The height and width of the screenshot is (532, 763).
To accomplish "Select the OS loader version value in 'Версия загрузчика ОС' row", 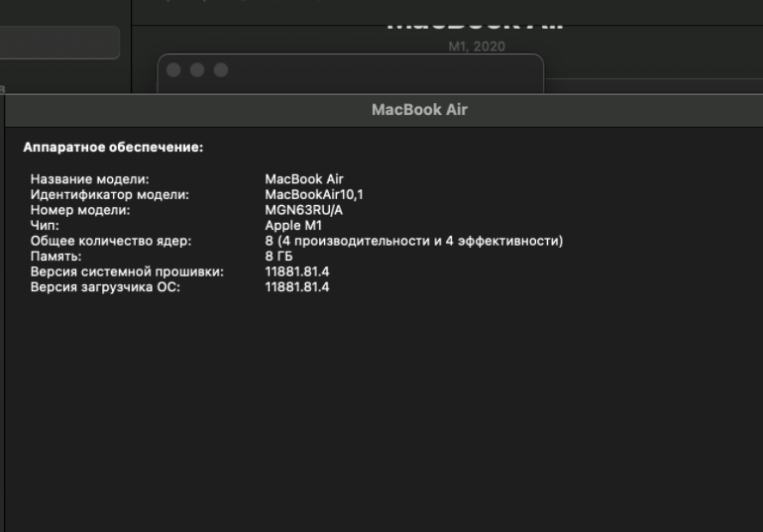I will 297,287.
